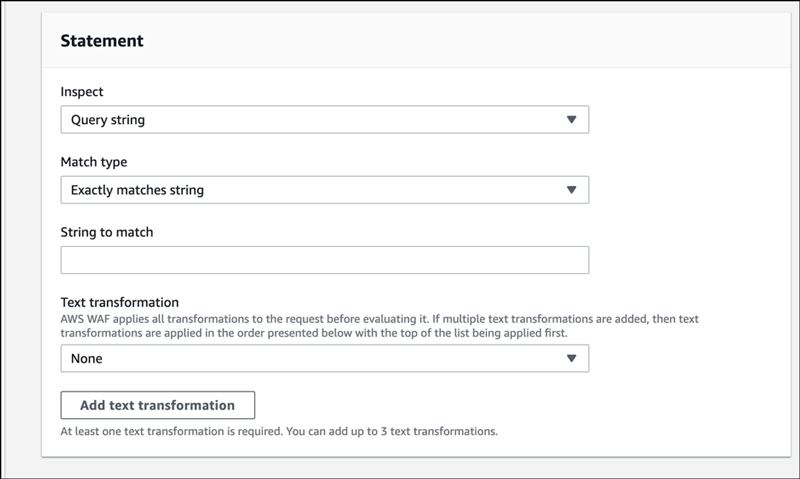Click the Statement panel heading

[x=102, y=41]
